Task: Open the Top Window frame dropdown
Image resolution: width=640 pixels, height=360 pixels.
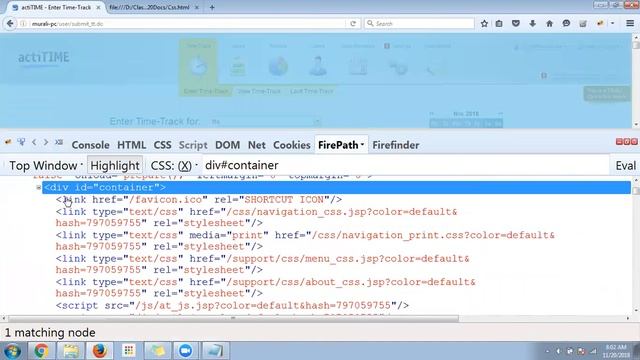Action: tap(46, 165)
